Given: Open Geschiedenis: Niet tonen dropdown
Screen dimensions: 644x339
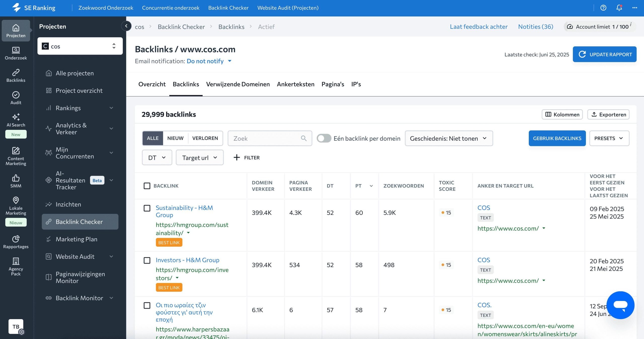Looking at the screenshot, I should [449, 138].
